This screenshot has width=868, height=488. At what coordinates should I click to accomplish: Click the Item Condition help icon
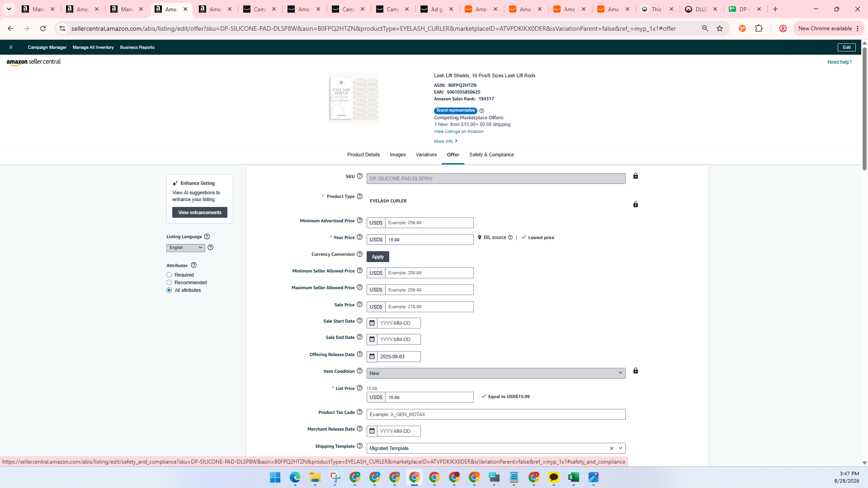coord(359,371)
